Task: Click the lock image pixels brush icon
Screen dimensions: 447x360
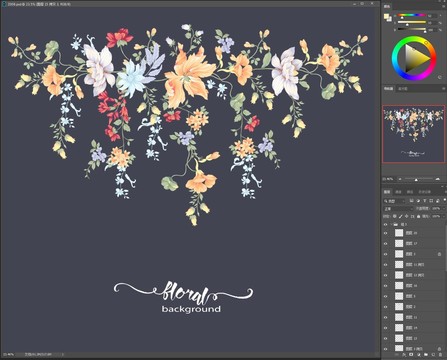Action: 400,216
